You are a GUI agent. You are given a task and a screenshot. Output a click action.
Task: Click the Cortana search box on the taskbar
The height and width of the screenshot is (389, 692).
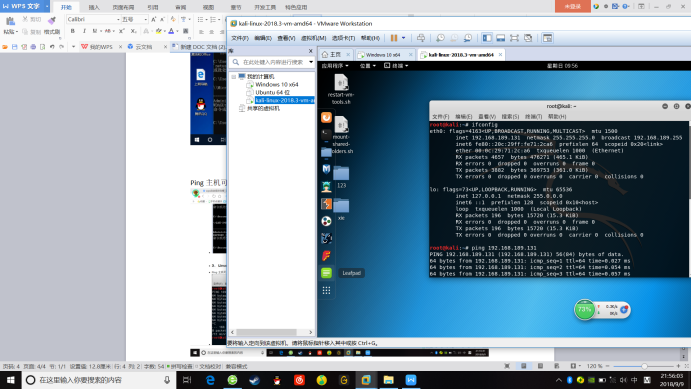tap(99, 380)
